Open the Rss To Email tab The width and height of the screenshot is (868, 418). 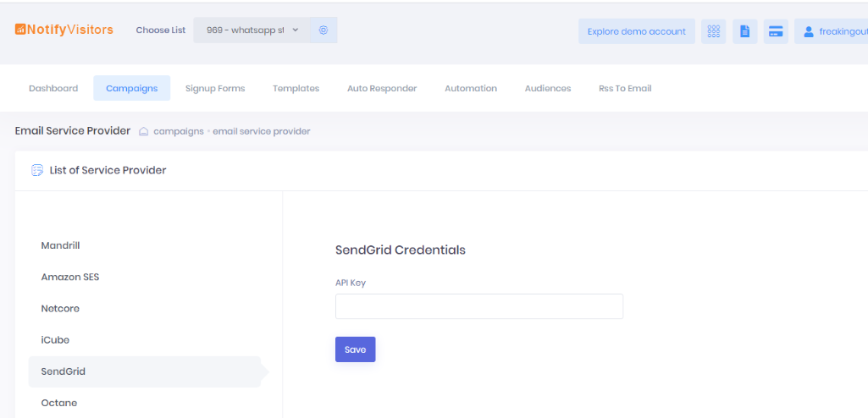coord(625,89)
